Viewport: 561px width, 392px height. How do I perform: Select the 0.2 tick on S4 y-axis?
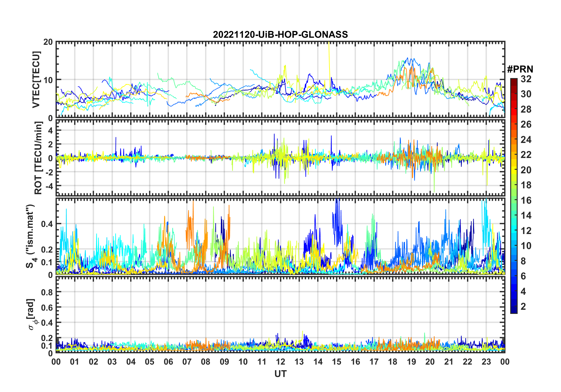(x=47, y=249)
